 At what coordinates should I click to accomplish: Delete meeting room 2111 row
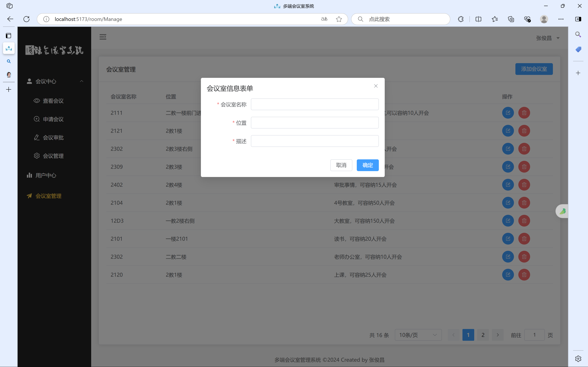(x=524, y=113)
